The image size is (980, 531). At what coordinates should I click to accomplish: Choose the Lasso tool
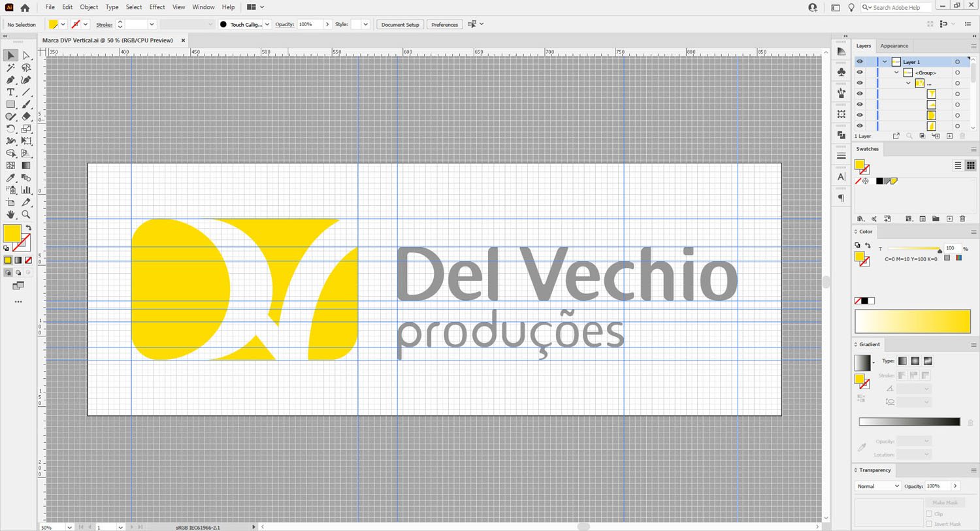26,68
